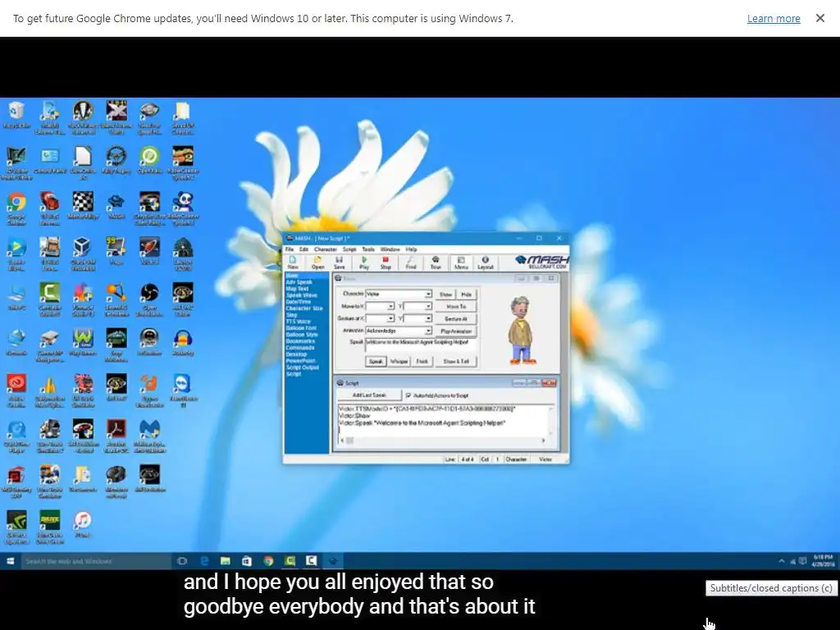The height and width of the screenshot is (630, 840).
Task: Click the Play Animation button
Action: 456,331
